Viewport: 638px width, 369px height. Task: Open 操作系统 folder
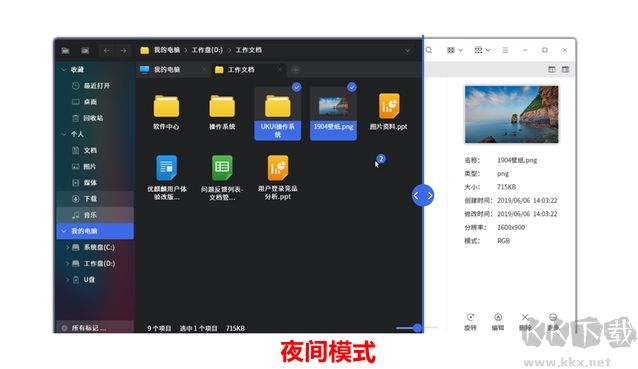[x=222, y=112]
